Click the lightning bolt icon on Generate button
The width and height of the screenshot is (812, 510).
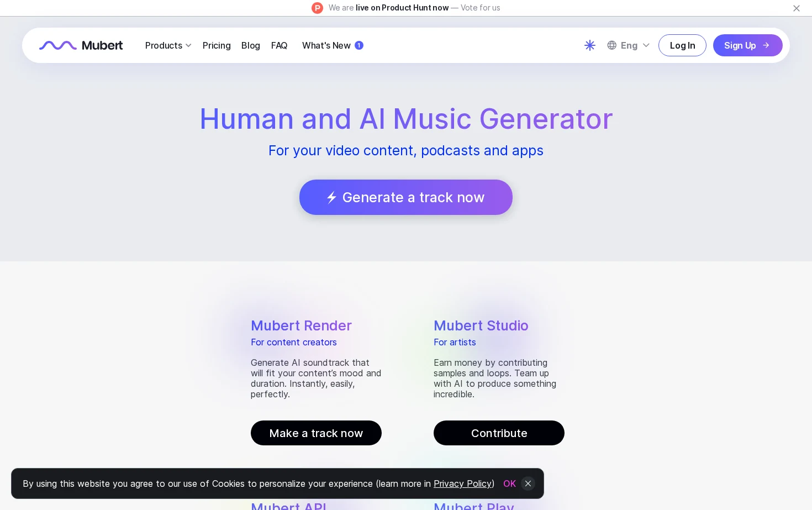(x=331, y=197)
